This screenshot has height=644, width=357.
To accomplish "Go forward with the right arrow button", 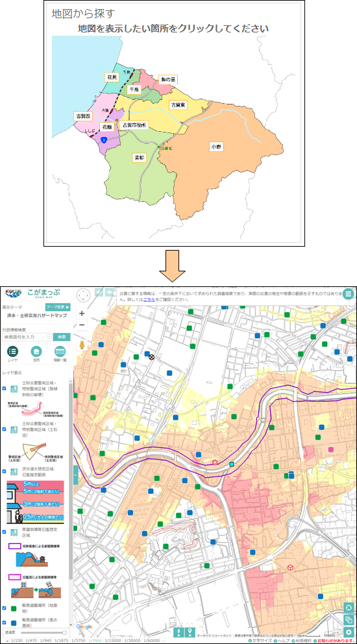I will point(110,292).
